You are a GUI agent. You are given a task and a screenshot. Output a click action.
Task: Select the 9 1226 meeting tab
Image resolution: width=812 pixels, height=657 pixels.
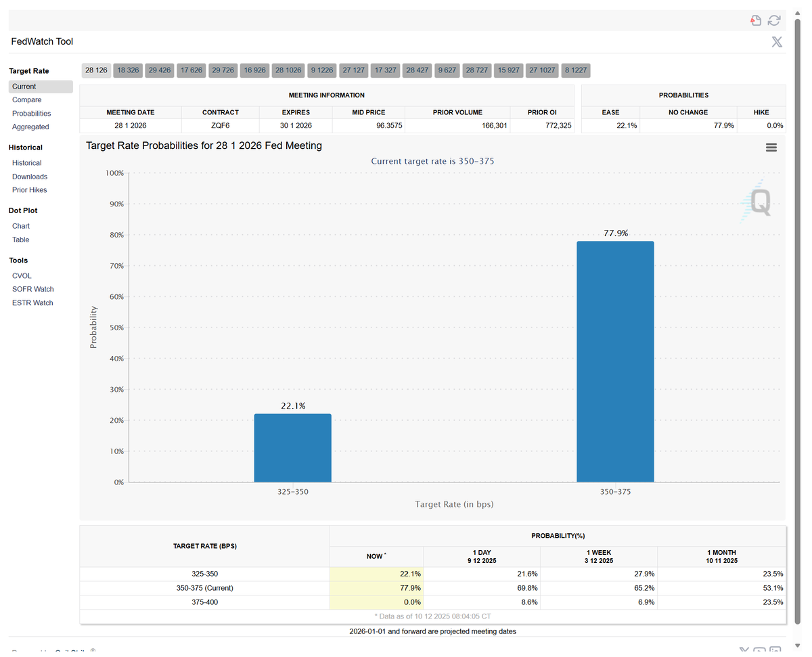pyautogui.click(x=322, y=70)
